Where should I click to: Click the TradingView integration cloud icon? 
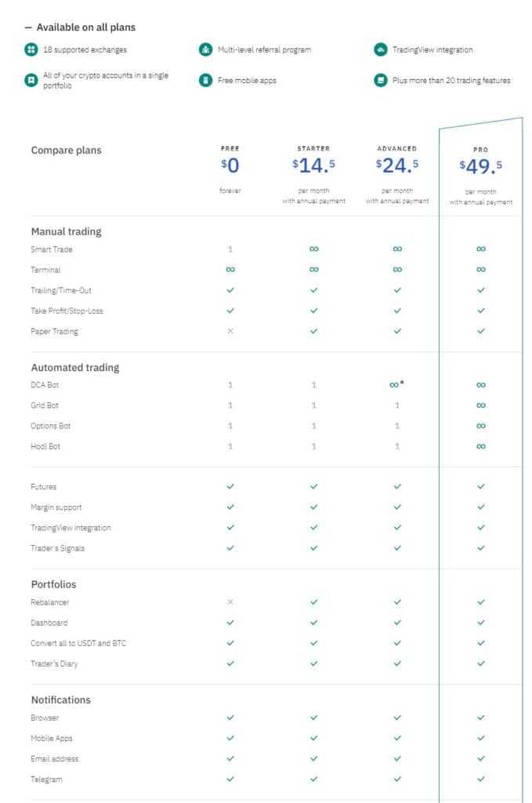(380, 49)
